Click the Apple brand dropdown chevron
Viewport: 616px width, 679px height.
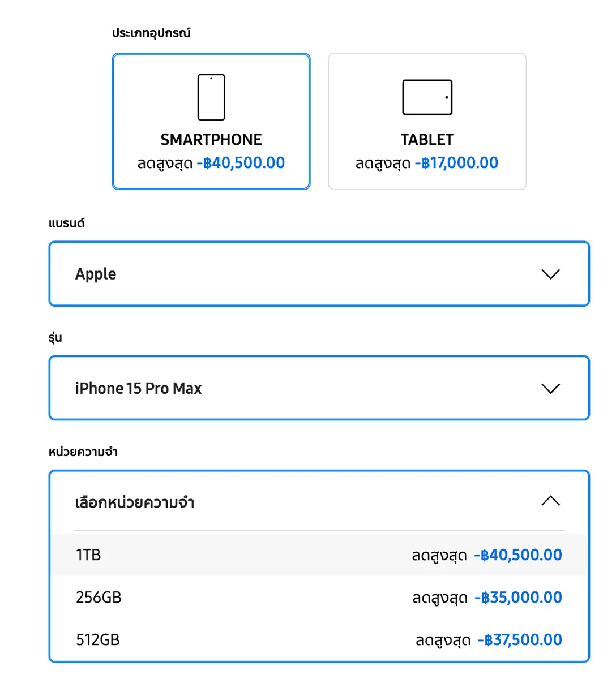pos(550,274)
